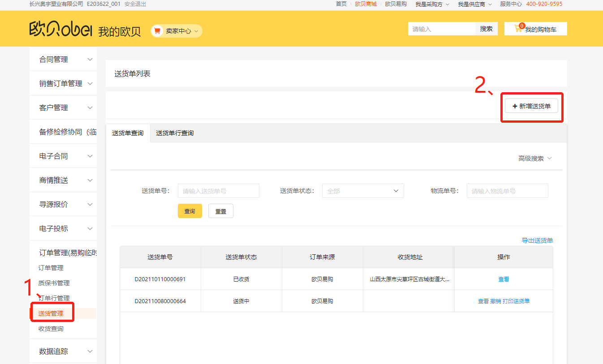Image resolution: width=603 pixels, height=364 pixels.
Task: Open the shopping cart icon
Action: pos(518,28)
